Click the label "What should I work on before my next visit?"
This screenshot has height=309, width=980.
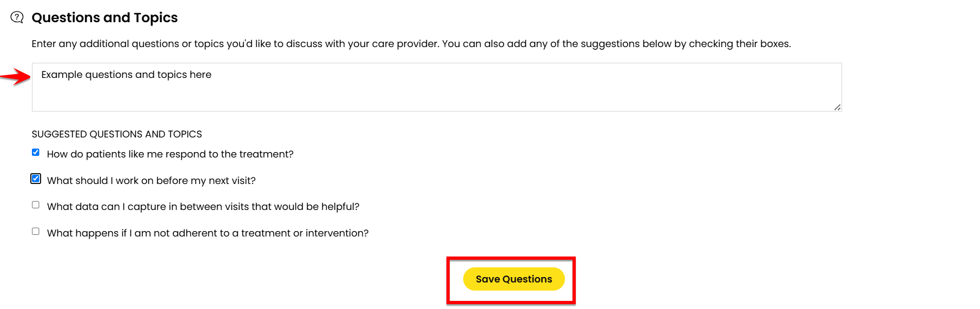(151, 181)
